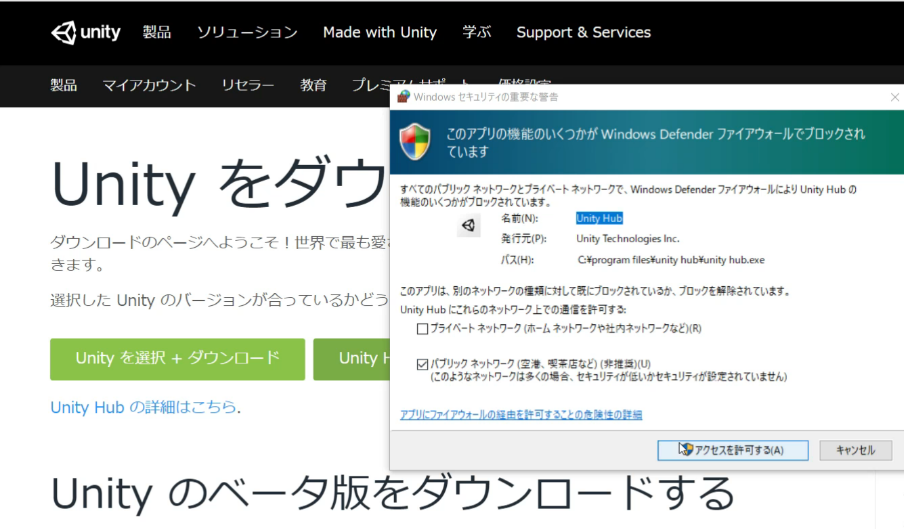Open the ソリューション navigation menu
The width and height of the screenshot is (904, 529).
(247, 32)
